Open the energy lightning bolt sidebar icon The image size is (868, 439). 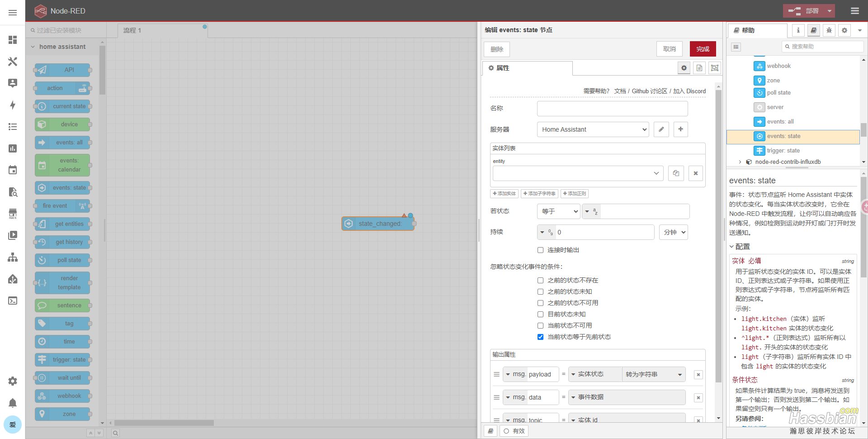[13, 105]
